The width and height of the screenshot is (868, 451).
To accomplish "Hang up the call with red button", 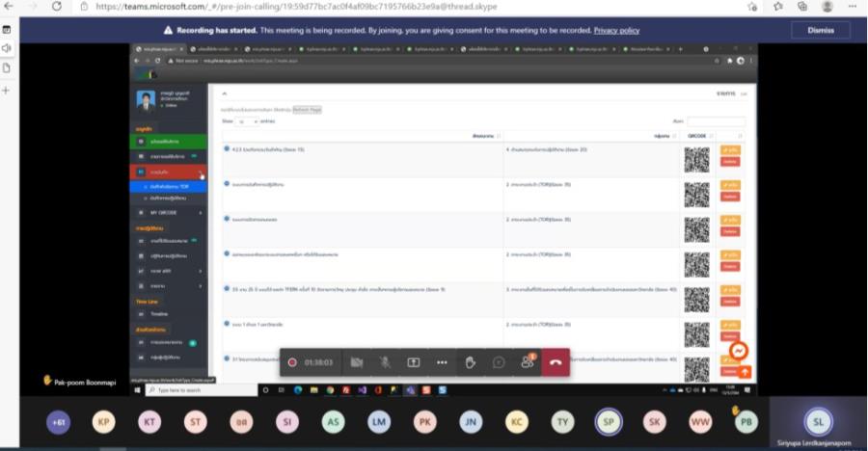I will click(556, 362).
